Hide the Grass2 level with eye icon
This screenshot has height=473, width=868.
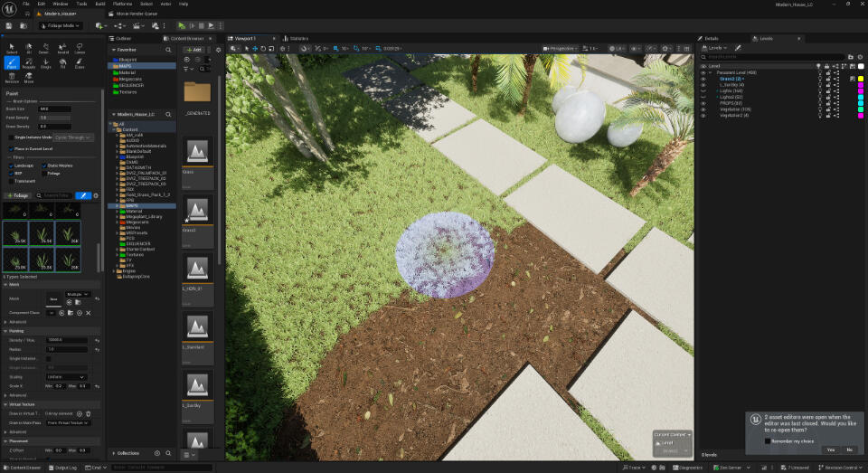coord(703,79)
